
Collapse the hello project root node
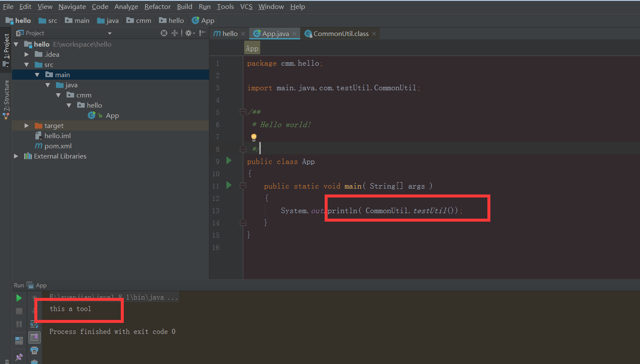16,44
